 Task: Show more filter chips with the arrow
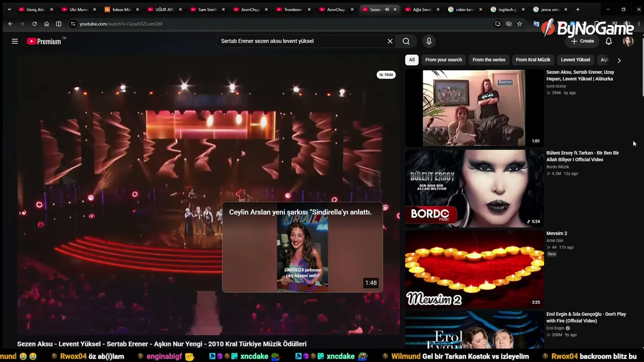pos(619,60)
